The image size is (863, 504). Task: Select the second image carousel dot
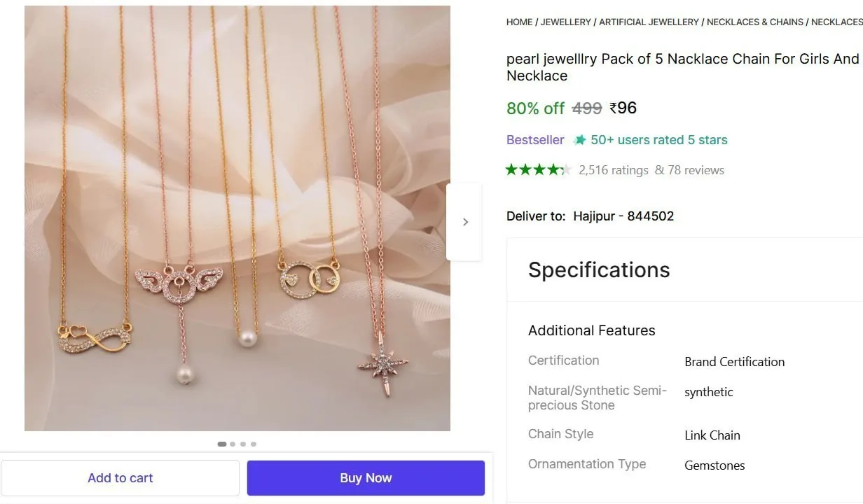[233, 444]
